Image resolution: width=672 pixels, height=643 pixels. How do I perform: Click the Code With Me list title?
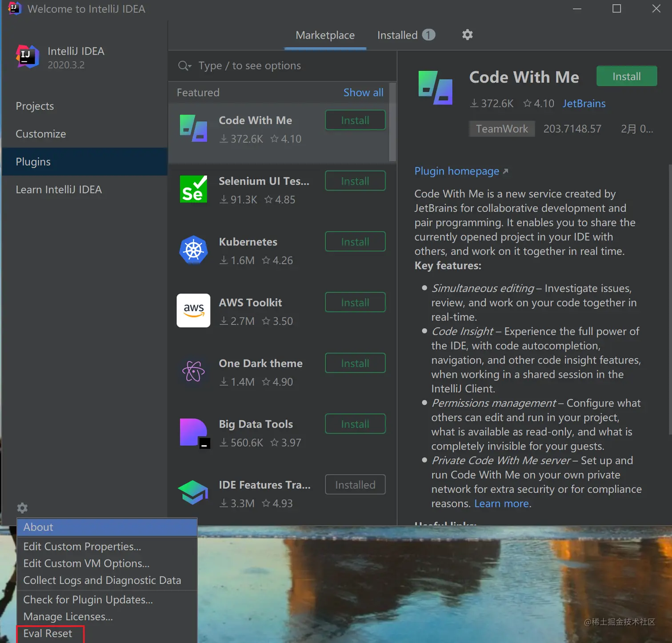255,121
